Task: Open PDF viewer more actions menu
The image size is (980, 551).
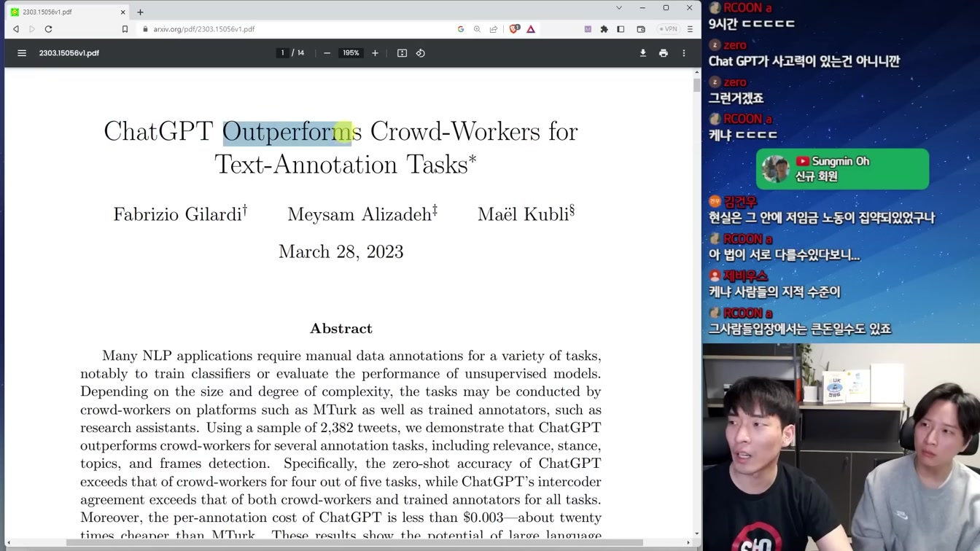Action: (684, 53)
